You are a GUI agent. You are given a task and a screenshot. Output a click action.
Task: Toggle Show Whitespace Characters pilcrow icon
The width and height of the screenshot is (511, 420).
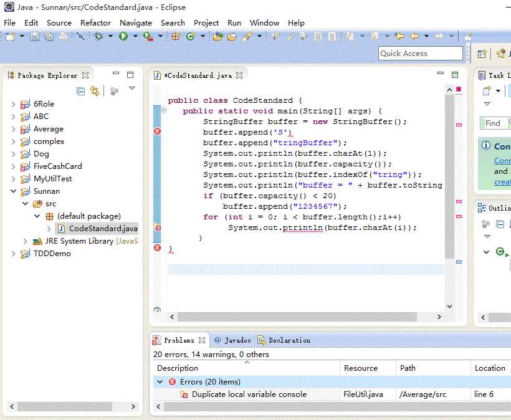tap(332, 36)
